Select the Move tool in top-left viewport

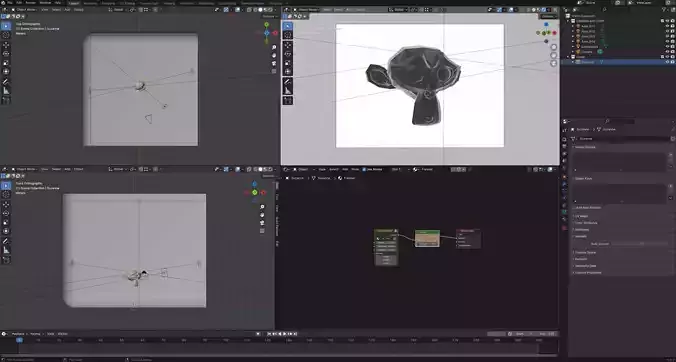(x=6, y=44)
